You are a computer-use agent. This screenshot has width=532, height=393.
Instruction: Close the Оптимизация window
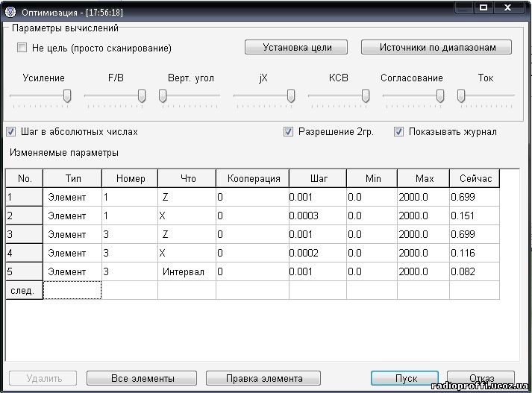coord(507,7)
